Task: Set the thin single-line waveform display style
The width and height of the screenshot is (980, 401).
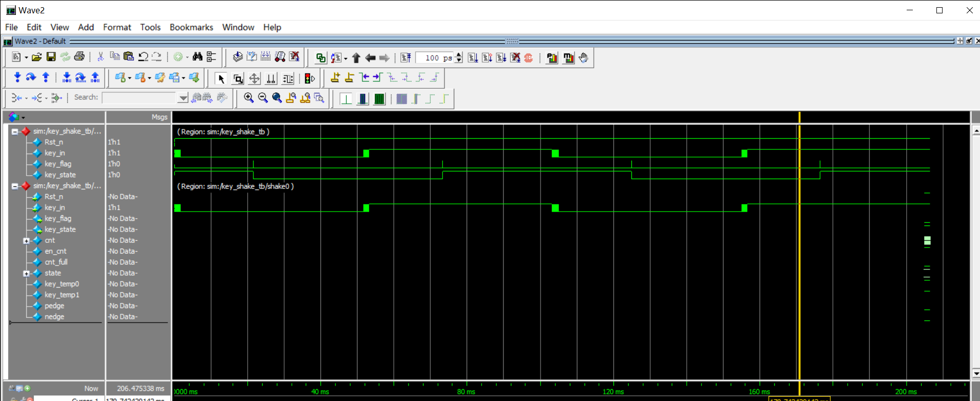Action: pos(346,99)
